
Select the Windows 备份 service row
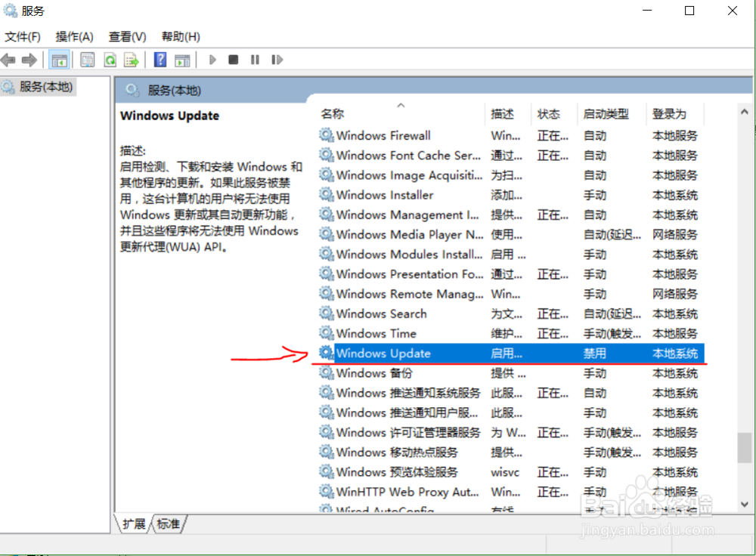click(x=511, y=373)
